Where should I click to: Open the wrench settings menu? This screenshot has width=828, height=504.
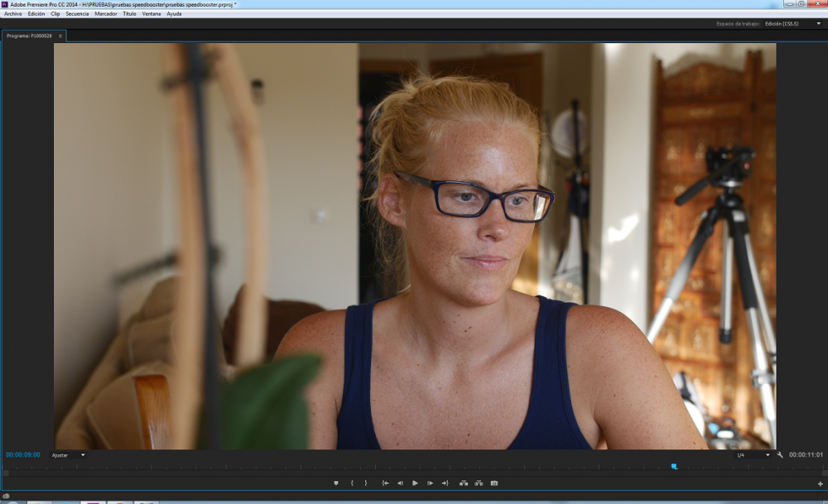click(780, 454)
